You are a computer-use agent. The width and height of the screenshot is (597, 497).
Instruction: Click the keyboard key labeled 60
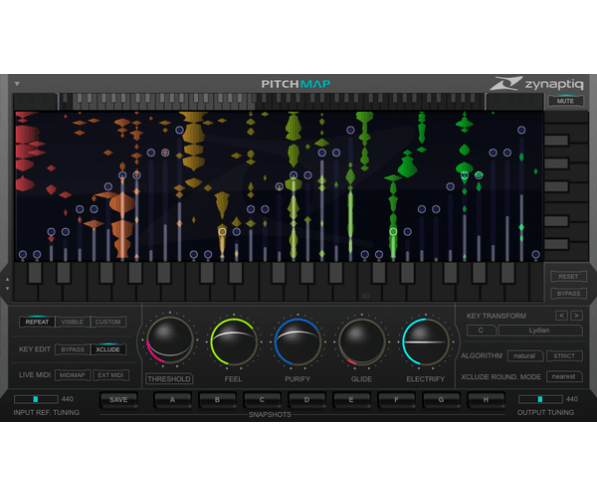pos(366,291)
